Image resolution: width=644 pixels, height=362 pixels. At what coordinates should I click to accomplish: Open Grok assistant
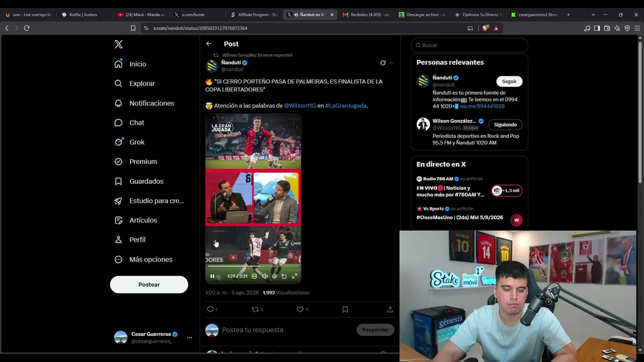[x=129, y=142]
